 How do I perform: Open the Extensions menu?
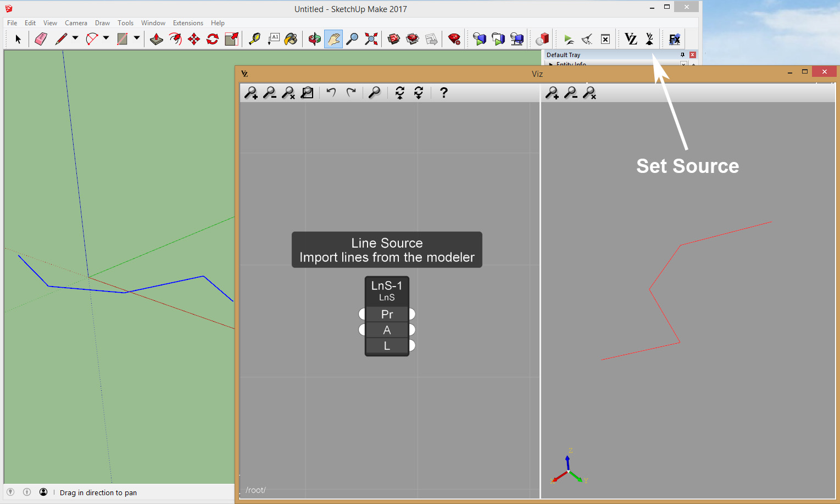pos(188,23)
